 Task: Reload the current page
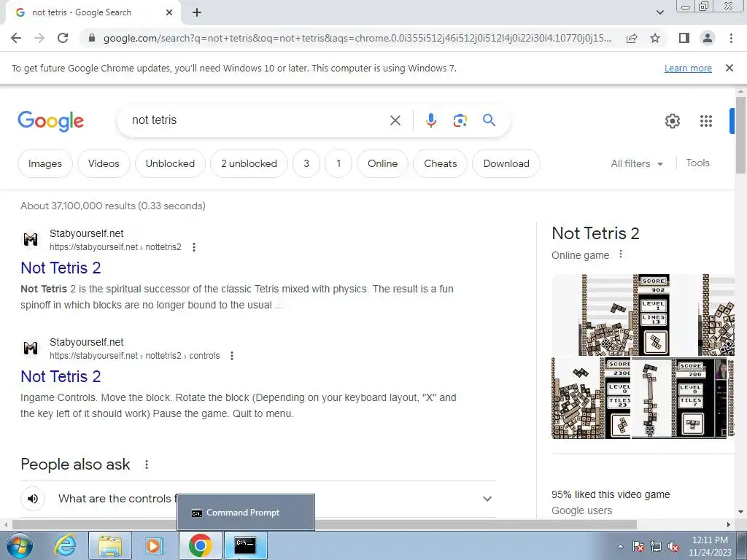pos(63,38)
